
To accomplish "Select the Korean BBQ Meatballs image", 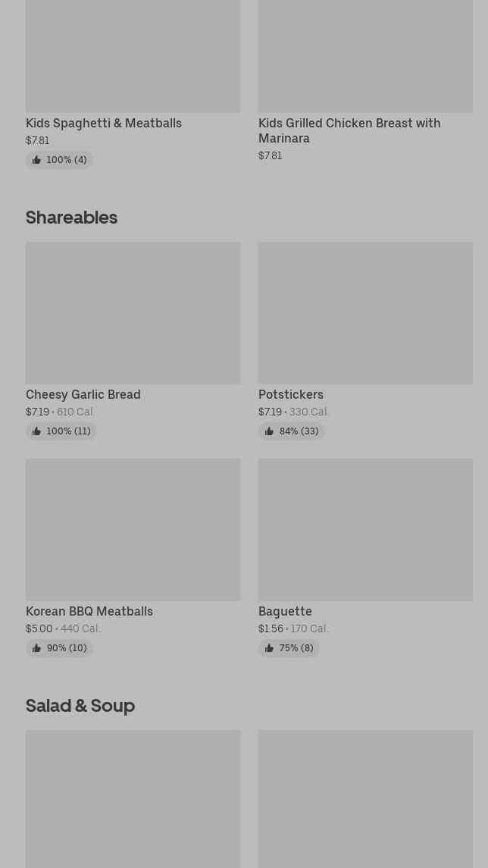I will point(133,529).
